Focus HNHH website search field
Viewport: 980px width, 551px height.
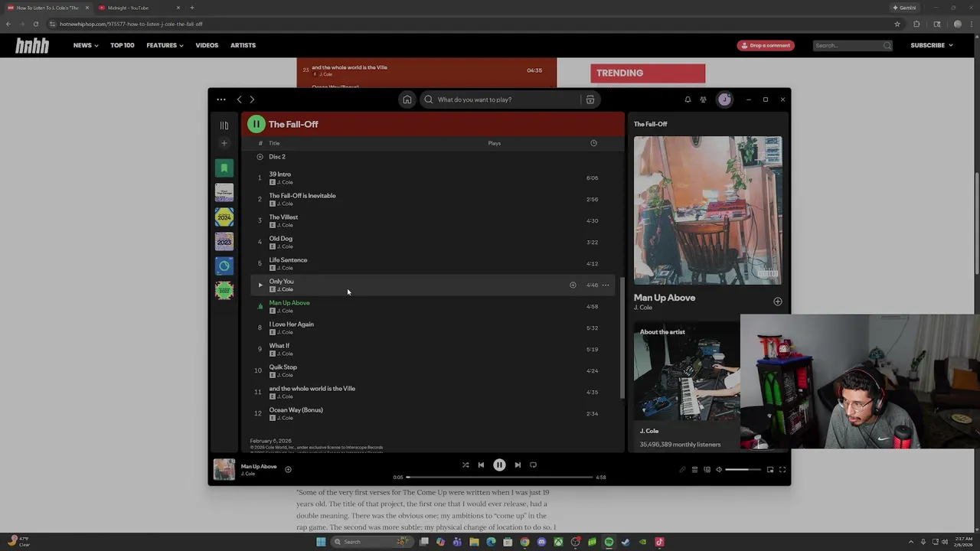tap(852, 45)
